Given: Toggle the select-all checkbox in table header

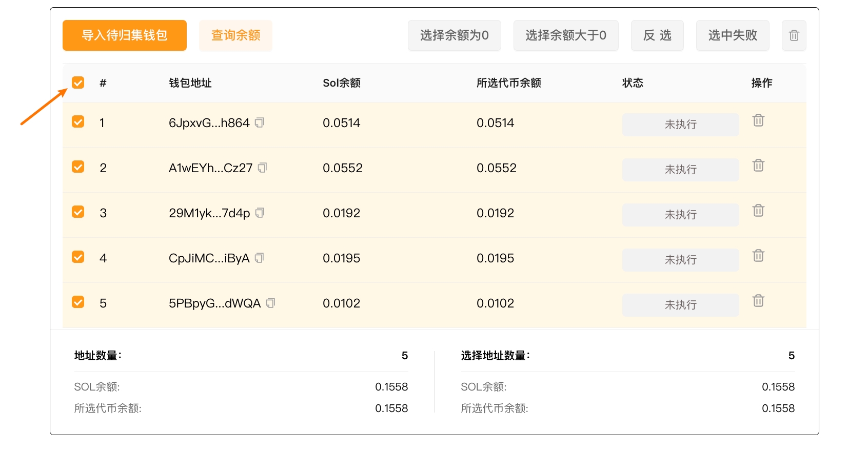Looking at the screenshot, I should (x=78, y=83).
